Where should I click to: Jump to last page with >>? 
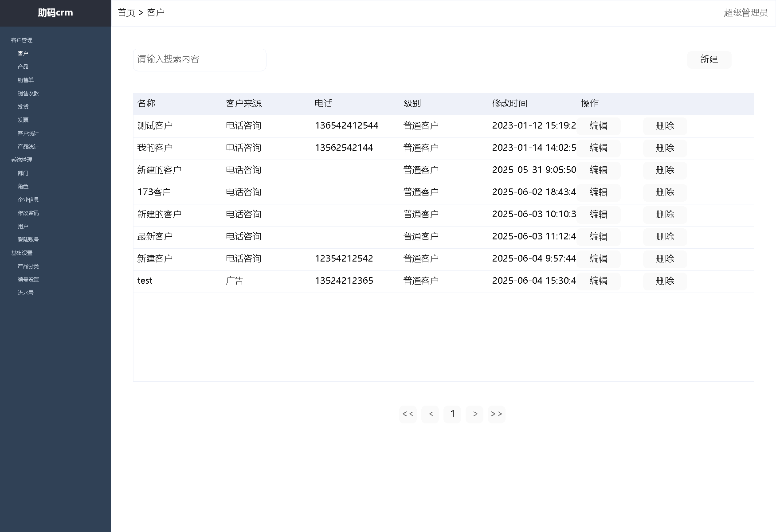tap(497, 414)
